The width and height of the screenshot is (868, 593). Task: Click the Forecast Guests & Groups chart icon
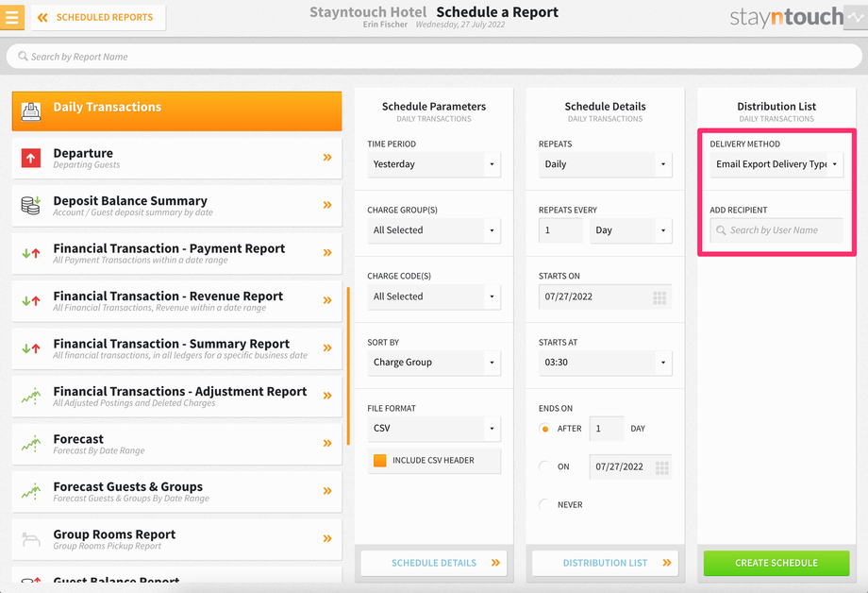[x=31, y=492]
